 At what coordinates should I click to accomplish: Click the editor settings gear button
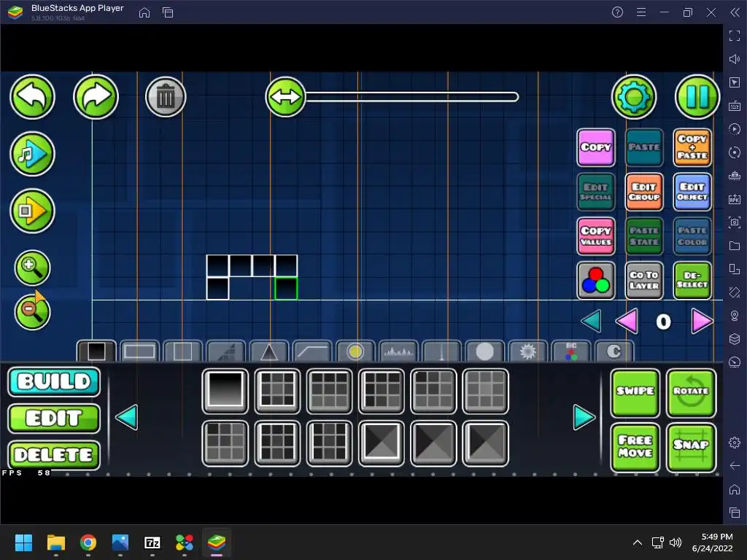point(634,97)
